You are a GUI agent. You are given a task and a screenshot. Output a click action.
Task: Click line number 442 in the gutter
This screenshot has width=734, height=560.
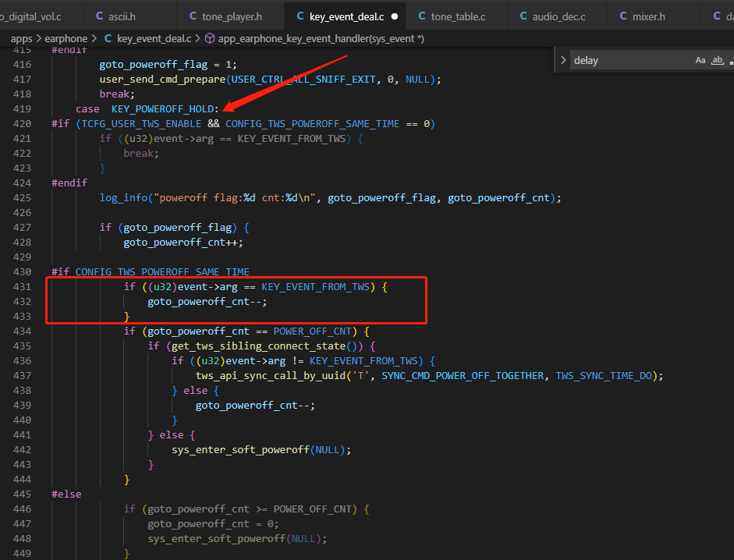click(23, 450)
